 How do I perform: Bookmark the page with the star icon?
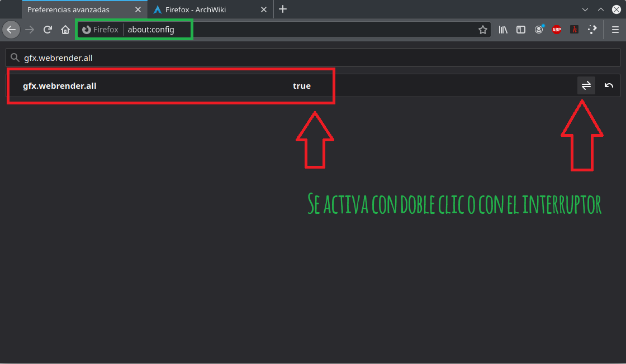tap(483, 30)
